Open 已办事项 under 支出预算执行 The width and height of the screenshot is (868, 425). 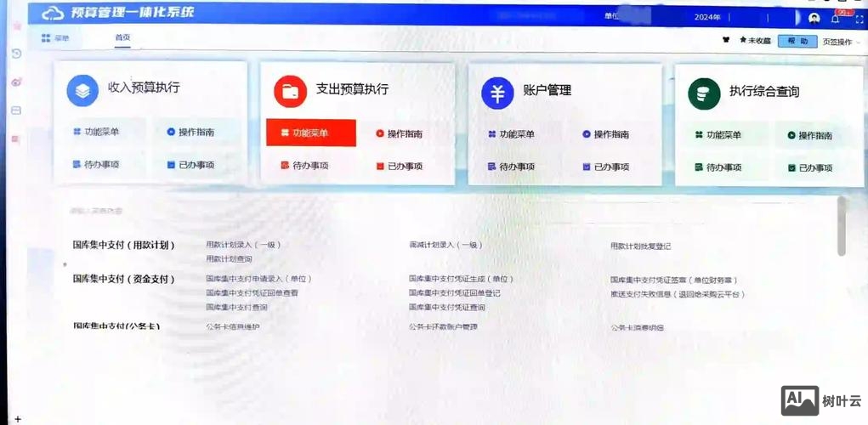[x=399, y=166]
